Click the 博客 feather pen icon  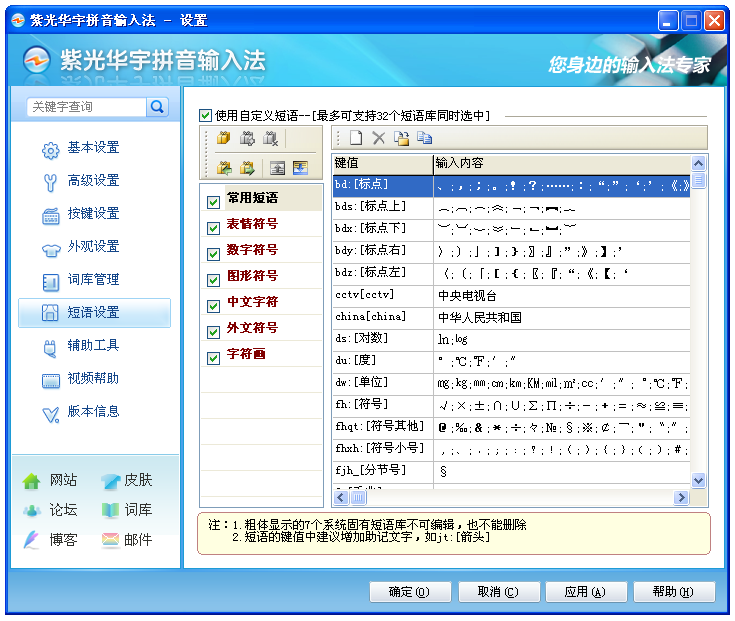(x=31, y=540)
